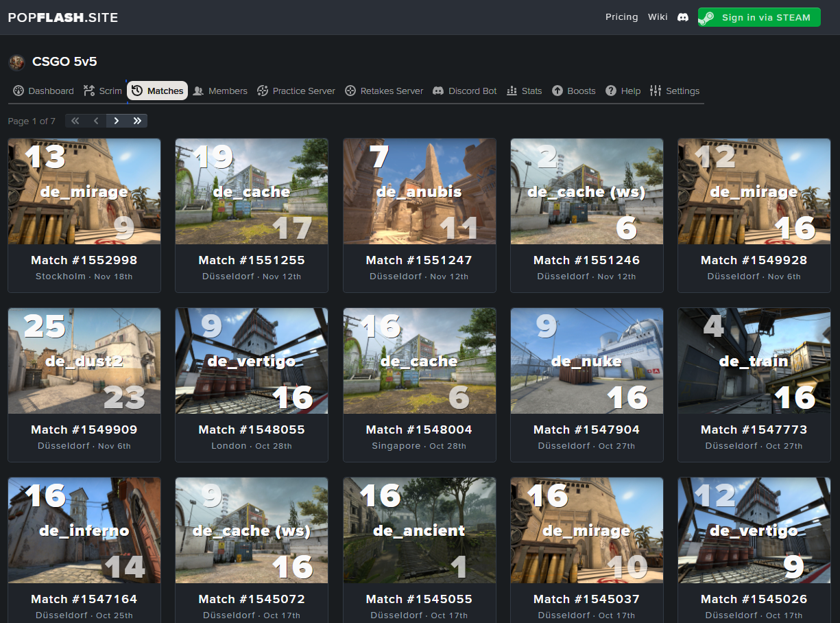This screenshot has width=840, height=623.
Task: Open Match #1548055 de_vertigo thumbnail
Action: tap(252, 361)
